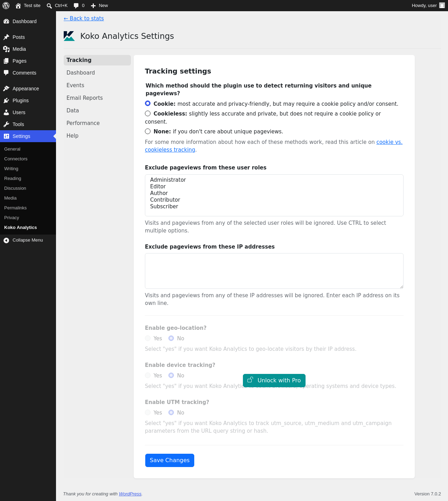The width and height of the screenshot is (448, 501).
Task: Open the Test site home icon
Action: tap(18, 6)
